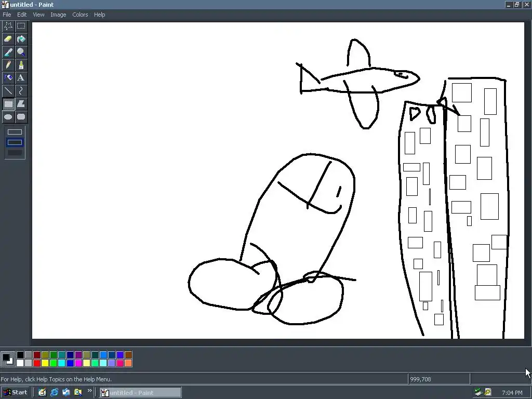Select the Free-Form Select tool
The width and height of the screenshot is (532, 399).
coord(8,26)
